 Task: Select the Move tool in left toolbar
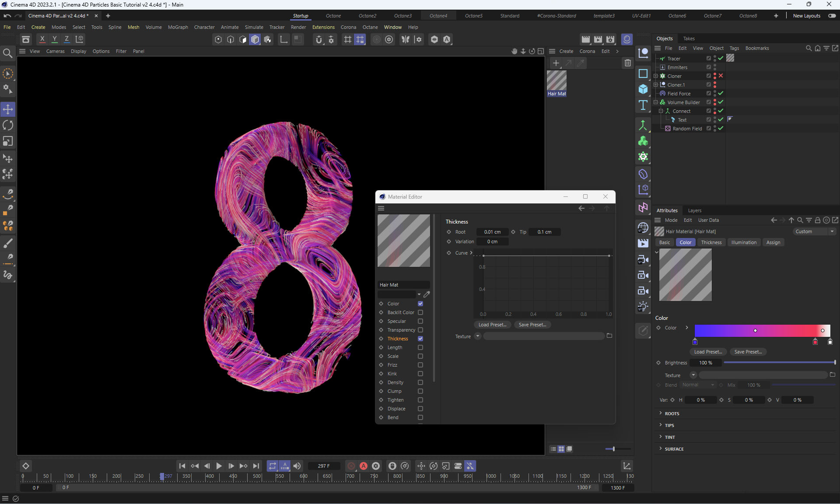coord(8,109)
